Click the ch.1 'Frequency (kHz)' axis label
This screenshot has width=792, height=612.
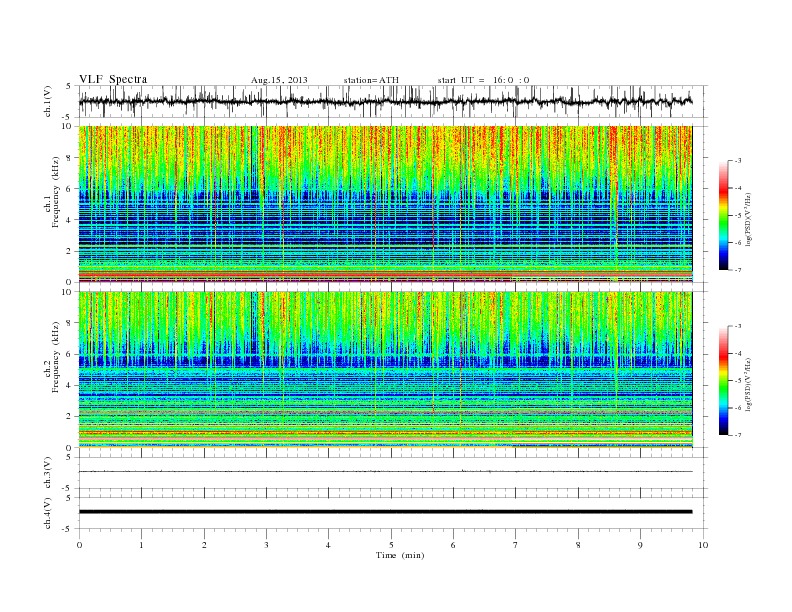(57, 192)
